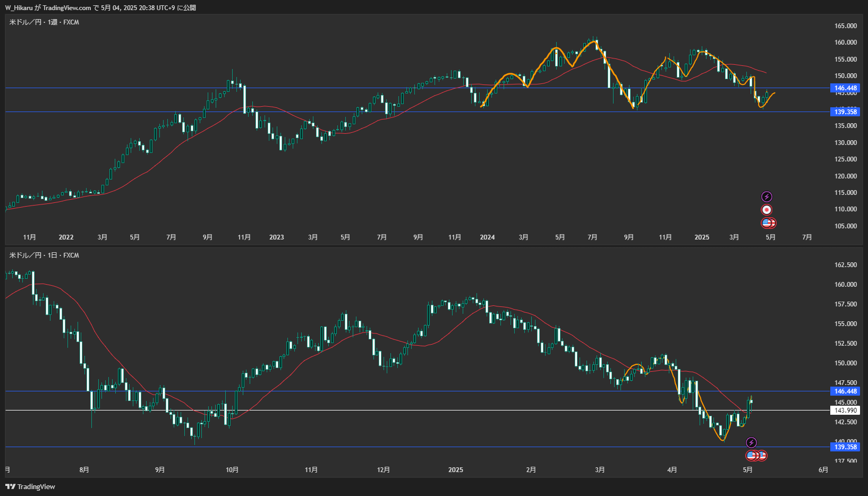The image size is (868, 496).
Task: Click the purple lightning event icon on weekly chart
Action: 767,197
